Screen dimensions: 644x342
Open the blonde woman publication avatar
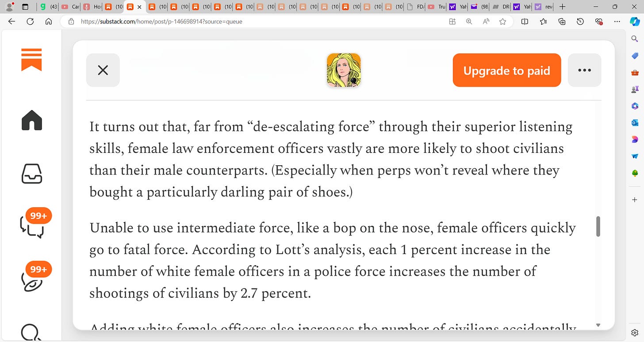pyautogui.click(x=344, y=70)
